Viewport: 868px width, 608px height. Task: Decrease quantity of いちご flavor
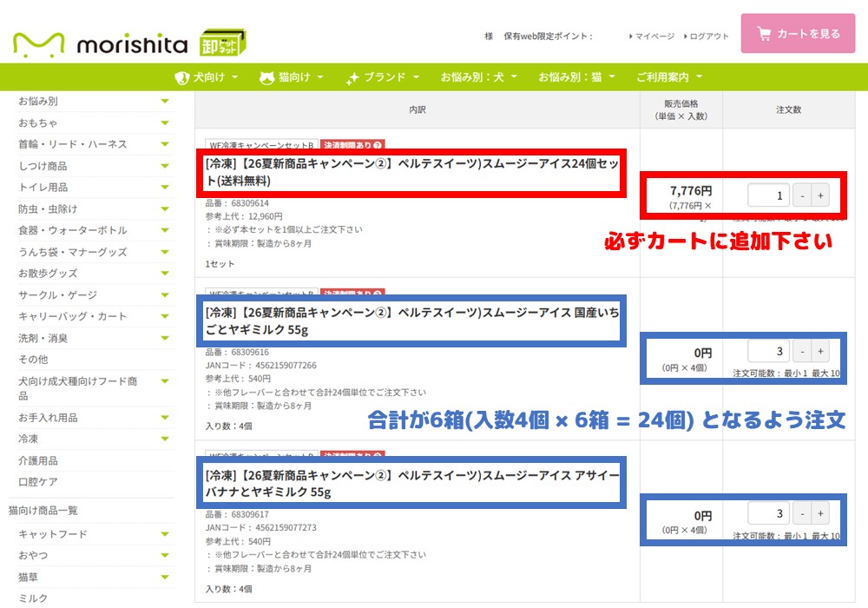[801, 351]
